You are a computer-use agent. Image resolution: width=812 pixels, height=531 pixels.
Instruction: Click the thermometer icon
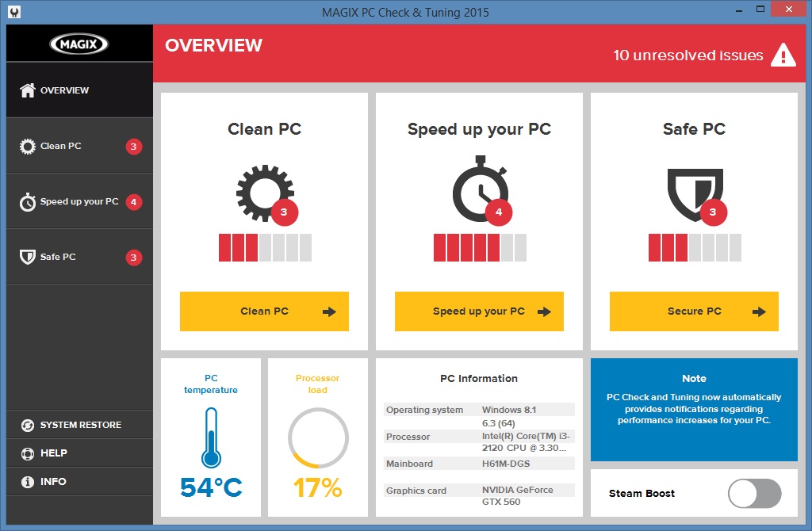point(211,437)
